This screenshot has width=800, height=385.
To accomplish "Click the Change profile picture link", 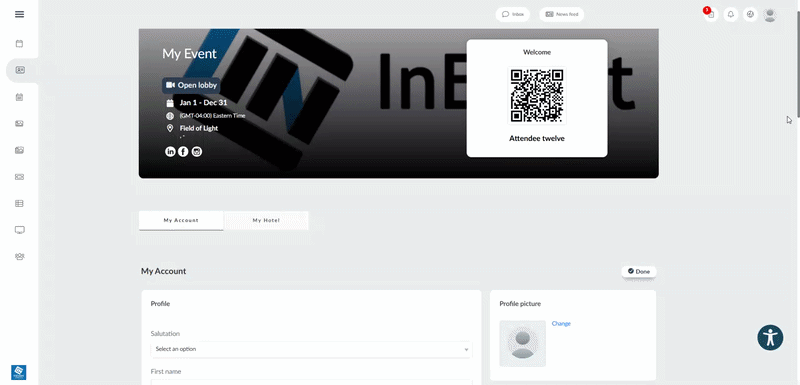I will pyautogui.click(x=561, y=323).
